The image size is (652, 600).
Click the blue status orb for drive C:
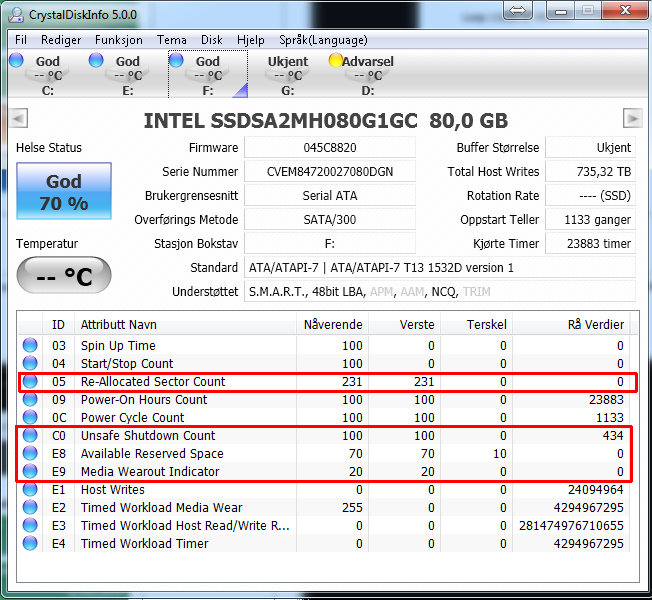16,60
